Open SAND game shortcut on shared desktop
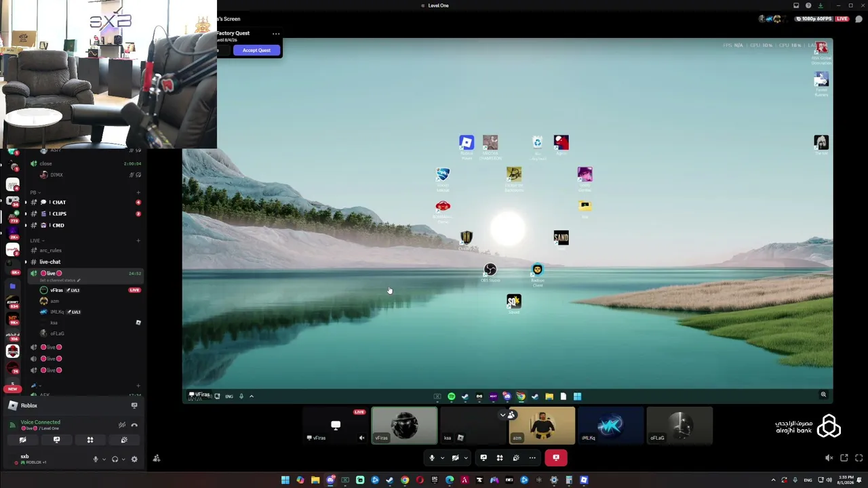Image resolution: width=868 pixels, height=488 pixels. tap(561, 239)
